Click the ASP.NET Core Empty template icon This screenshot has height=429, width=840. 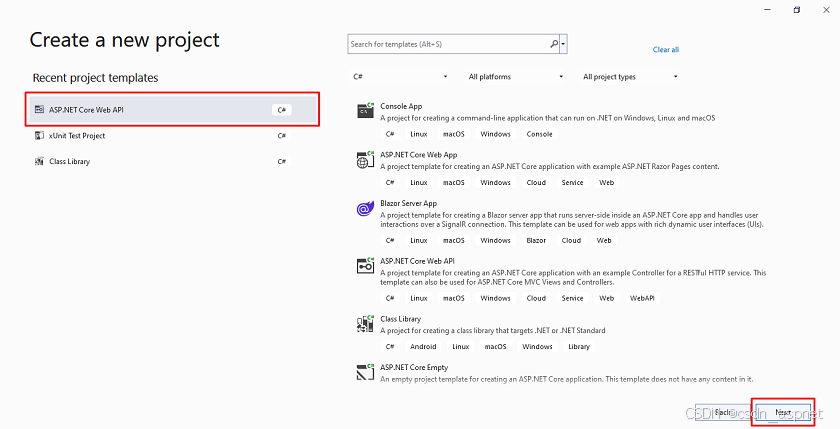click(x=365, y=372)
